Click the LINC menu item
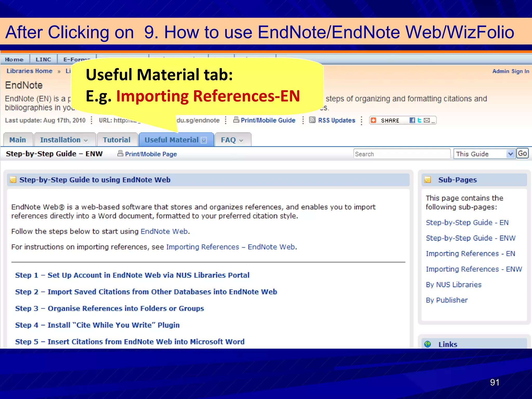This screenshot has height=399, width=532. [x=43, y=59]
